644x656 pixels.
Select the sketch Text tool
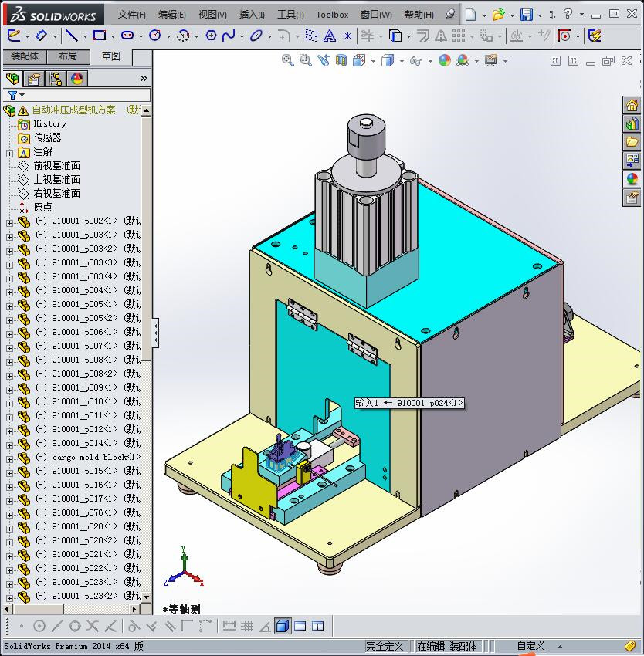330,36
